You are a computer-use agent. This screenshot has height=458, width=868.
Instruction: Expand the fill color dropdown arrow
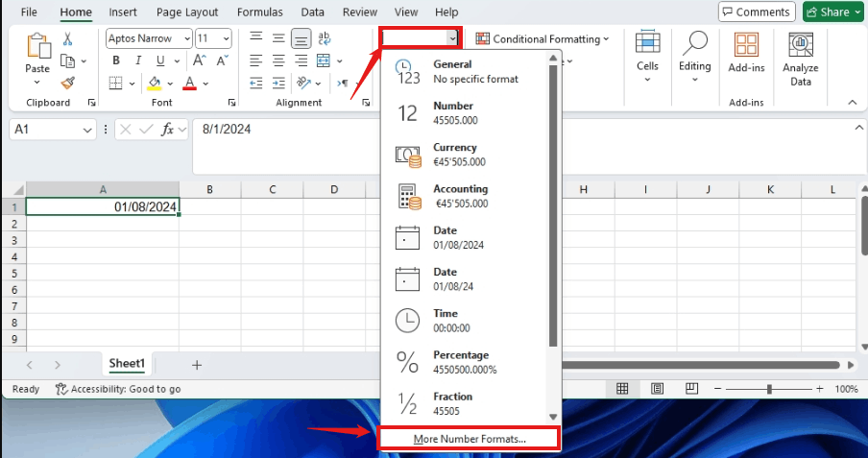click(x=170, y=84)
